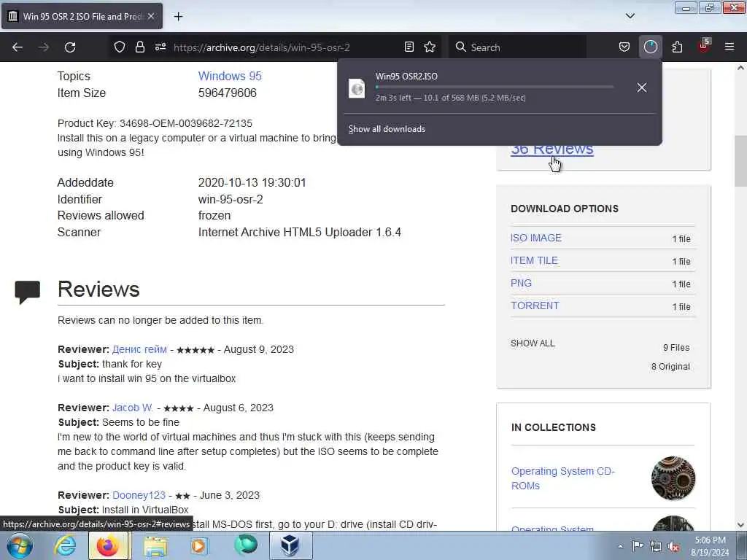Open reviewer Jacob W. profile
Image resolution: width=747 pixels, height=560 pixels.
133,408
